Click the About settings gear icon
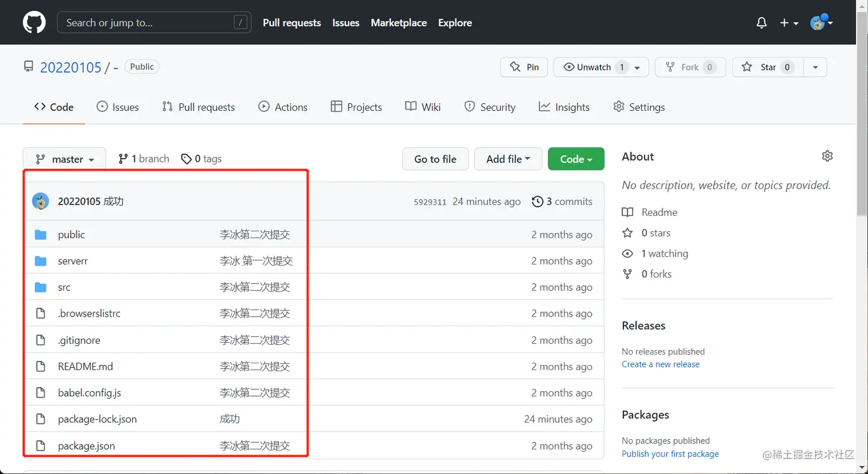Image resolution: width=868 pixels, height=474 pixels. coord(827,156)
